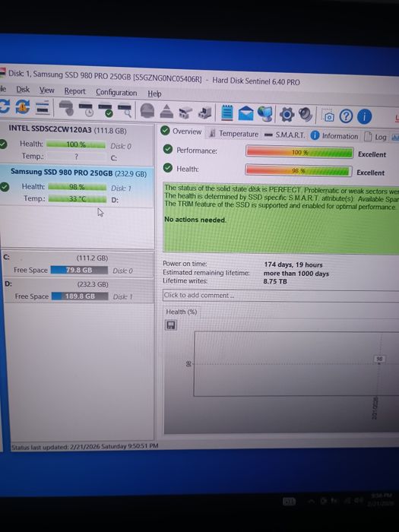
Task: Switch to the Log tab
Action: click(x=375, y=137)
